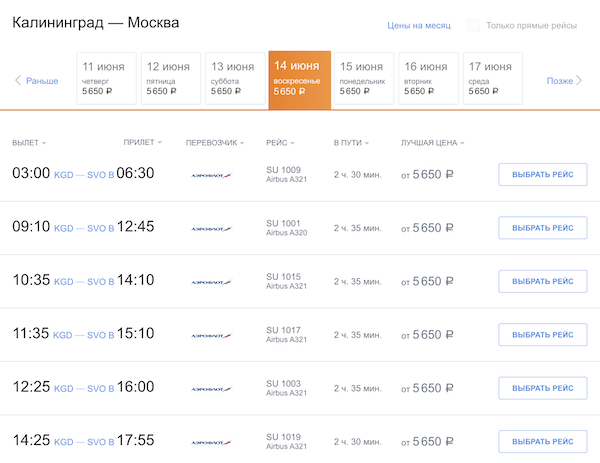Click Aeroflot logo for flight SU 1003
The height and width of the screenshot is (463, 600).
coord(210,388)
